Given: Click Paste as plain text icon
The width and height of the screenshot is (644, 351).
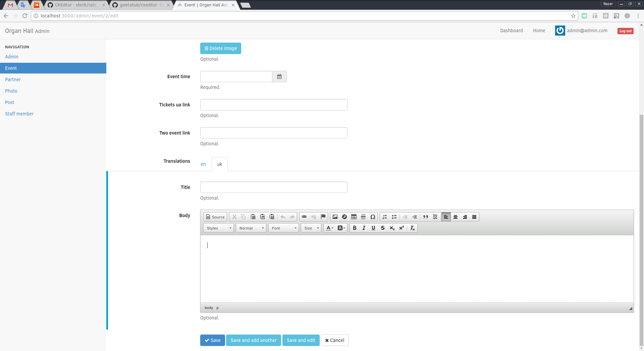Looking at the screenshot, I should pyautogui.click(x=263, y=217).
